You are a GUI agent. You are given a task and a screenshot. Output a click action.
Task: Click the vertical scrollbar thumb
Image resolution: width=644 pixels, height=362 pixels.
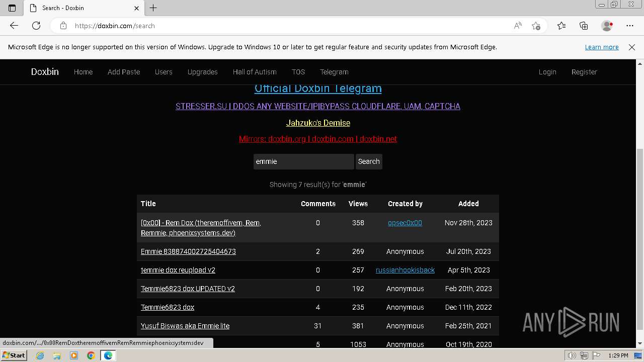point(640,239)
